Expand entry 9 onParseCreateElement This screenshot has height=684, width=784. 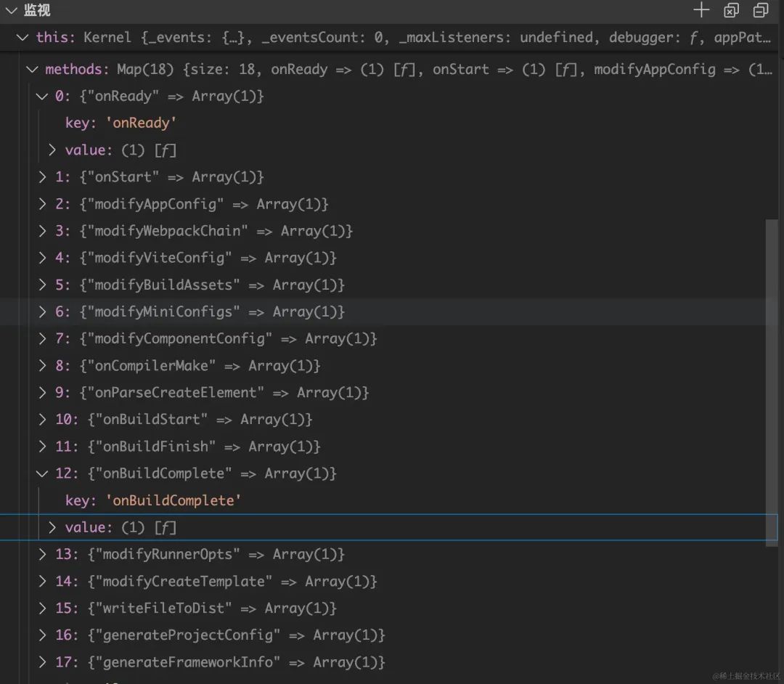[42, 393]
